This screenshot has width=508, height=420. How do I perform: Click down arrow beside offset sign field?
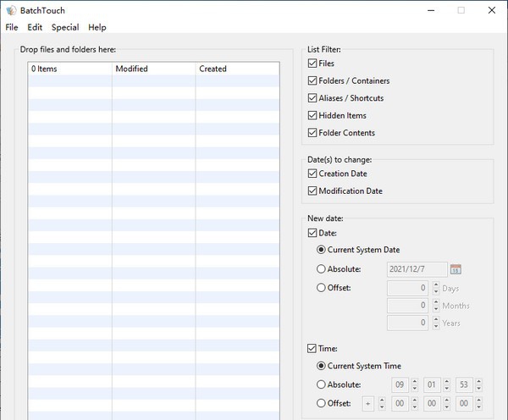click(x=383, y=407)
